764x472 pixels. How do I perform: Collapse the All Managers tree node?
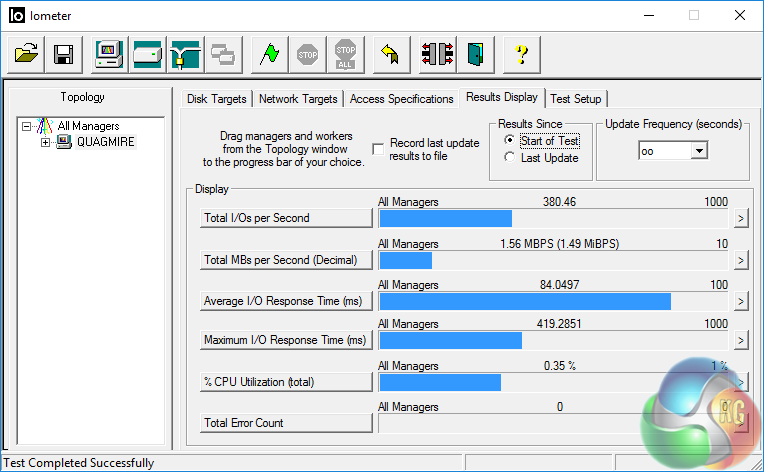[x=27, y=126]
